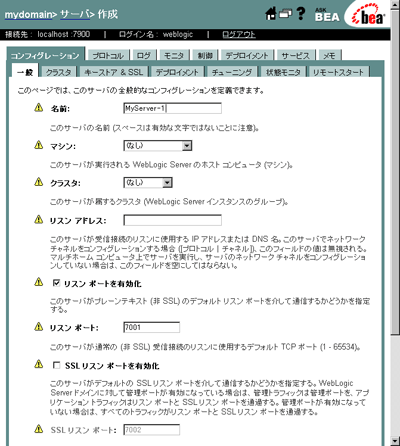Click the ログイン名: weblogic text
Screen dimensions: 400x446
[156, 34]
